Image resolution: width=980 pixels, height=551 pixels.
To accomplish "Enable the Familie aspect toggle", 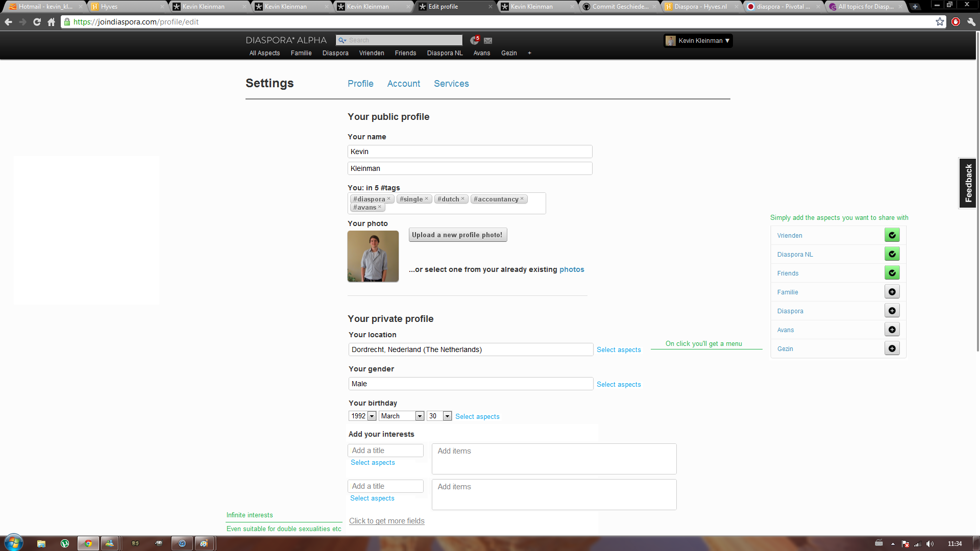I will (892, 292).
